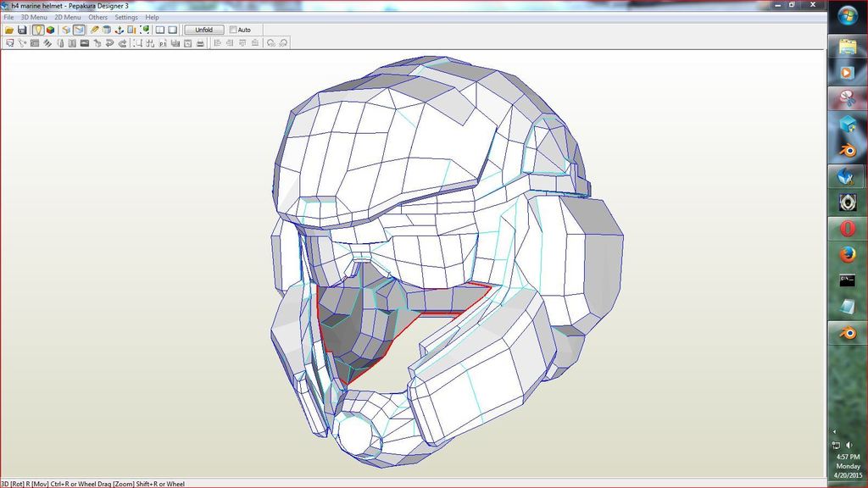Open Windows Explorer from the taskbar

pos(848,47)
